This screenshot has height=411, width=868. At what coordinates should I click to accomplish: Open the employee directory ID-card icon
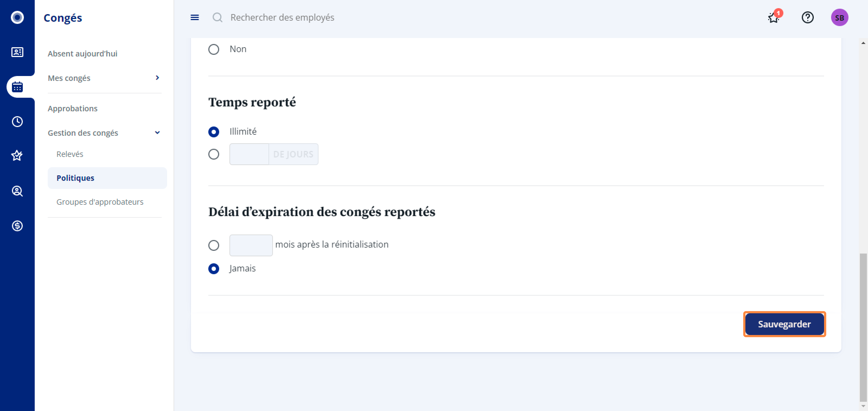click(x=17, y=52)
